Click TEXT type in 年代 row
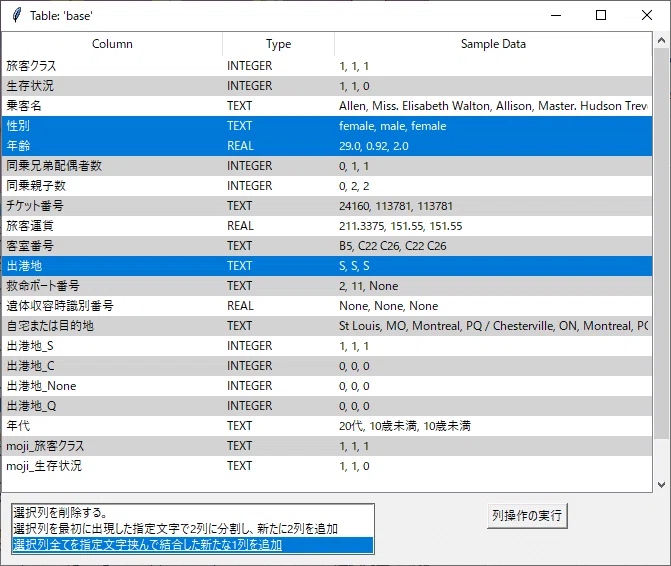 240,426
